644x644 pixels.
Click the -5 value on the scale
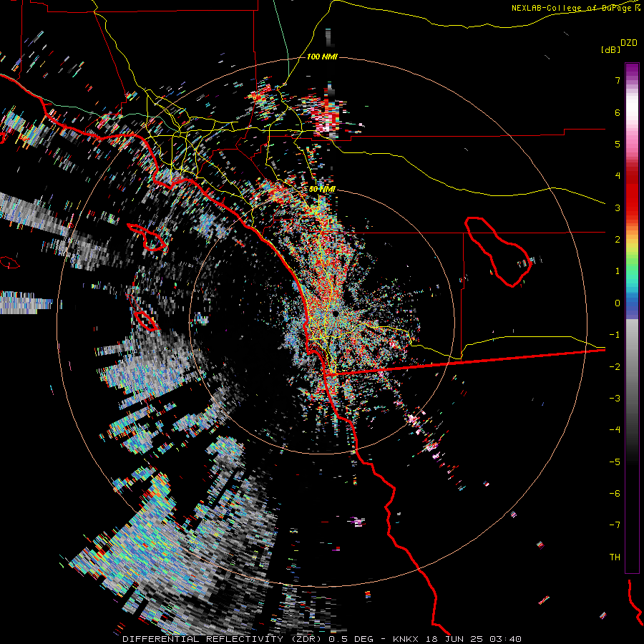pyautogui.click(x=615, y=462)
